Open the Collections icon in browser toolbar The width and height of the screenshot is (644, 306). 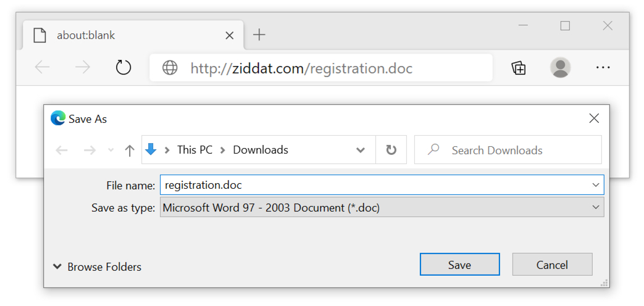pyautogui.click(x=518, y=68)
